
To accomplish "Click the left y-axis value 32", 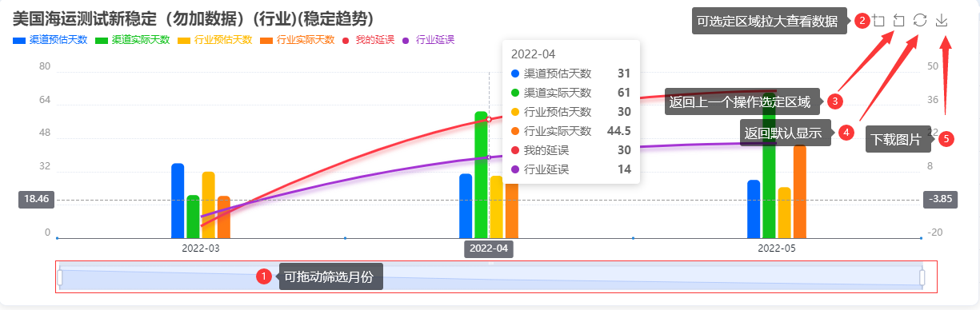I will (45, 166).
